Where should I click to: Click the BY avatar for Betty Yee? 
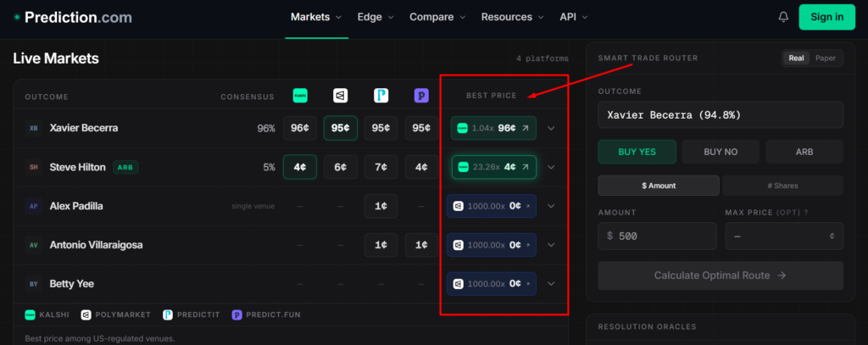tap(34, 283)
